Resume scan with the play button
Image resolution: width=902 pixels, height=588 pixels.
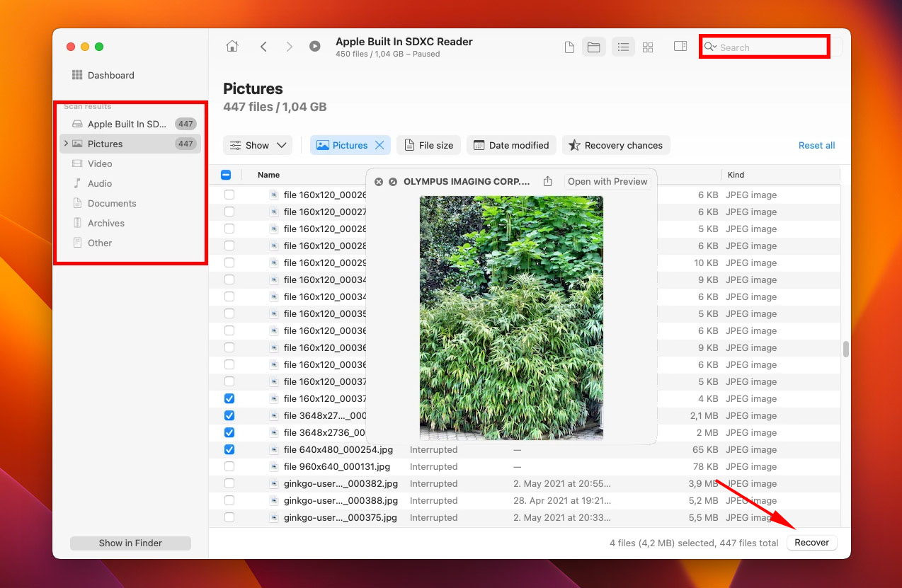click(x=315, y=47)
